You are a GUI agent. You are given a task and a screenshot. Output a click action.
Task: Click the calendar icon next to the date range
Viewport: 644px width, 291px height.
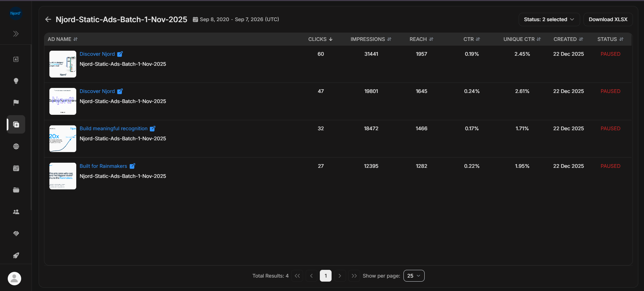click(x=195, y=19)
